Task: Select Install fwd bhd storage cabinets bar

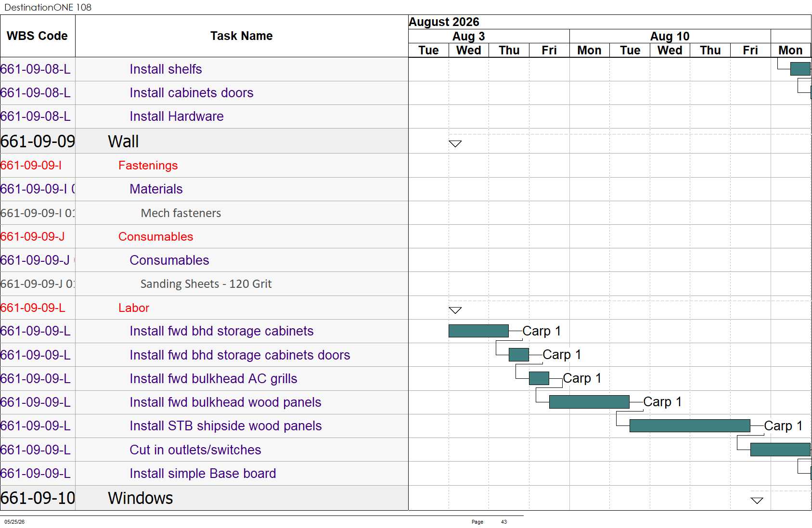Action: click(478, 331)
